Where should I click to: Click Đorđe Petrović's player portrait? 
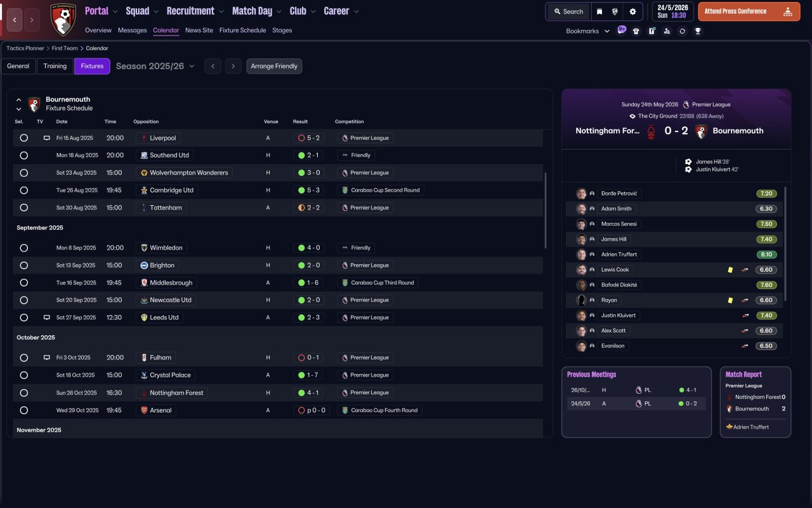click(581, 194)
